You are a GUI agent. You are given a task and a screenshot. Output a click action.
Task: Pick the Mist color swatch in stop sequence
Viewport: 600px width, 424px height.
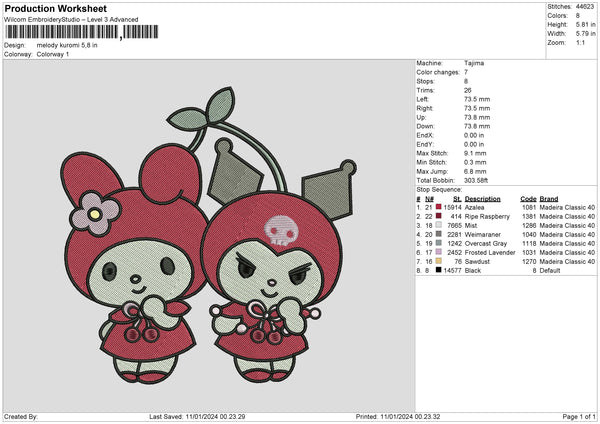click(439, 225)
